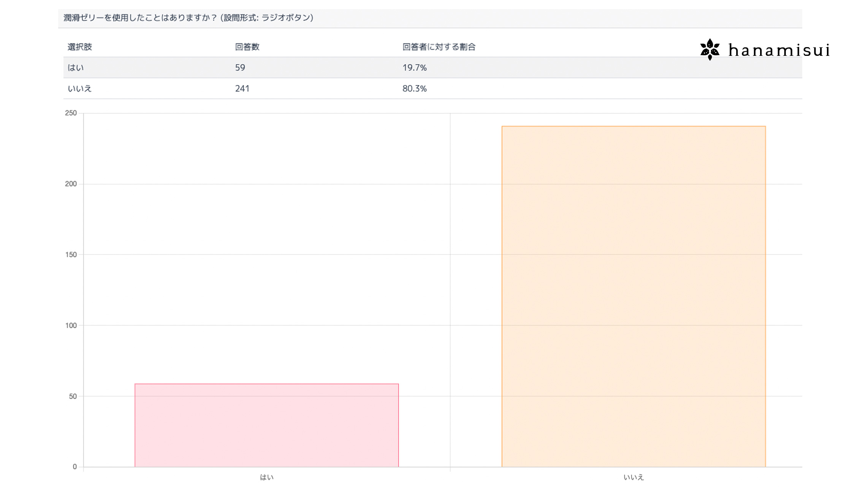Click the 250 y-axis tick label

click(71, 113)
